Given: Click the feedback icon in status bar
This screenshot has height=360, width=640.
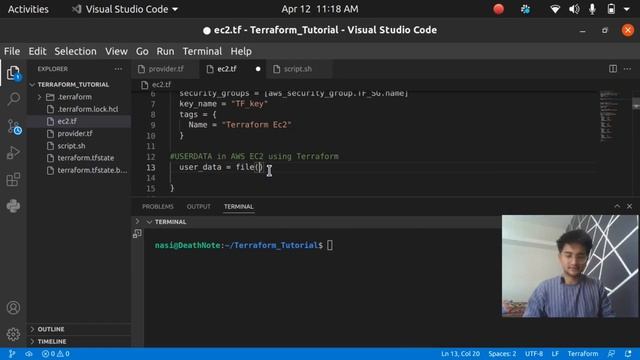Looking at the screenshot, I should (611, 354).
